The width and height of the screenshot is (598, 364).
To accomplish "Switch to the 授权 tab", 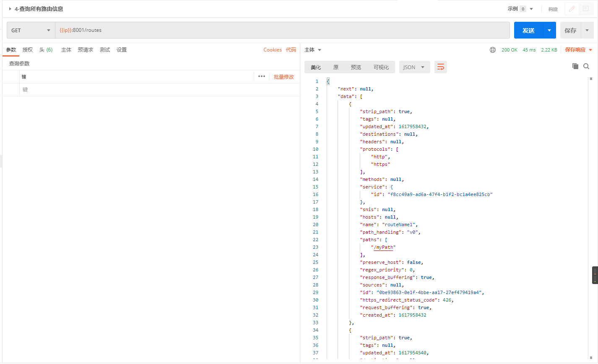I will coord(28,50).
